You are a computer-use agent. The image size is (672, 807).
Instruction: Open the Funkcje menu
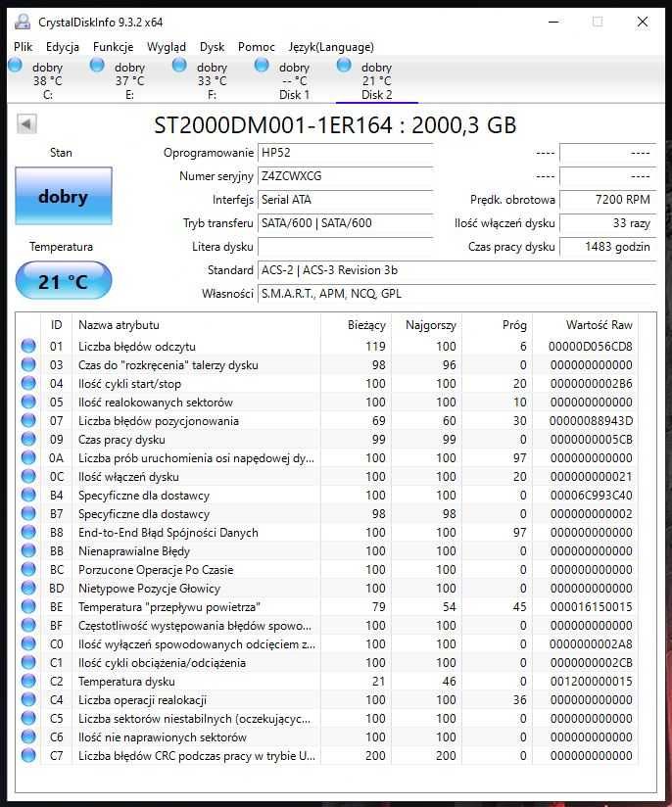tap(113, 47)
